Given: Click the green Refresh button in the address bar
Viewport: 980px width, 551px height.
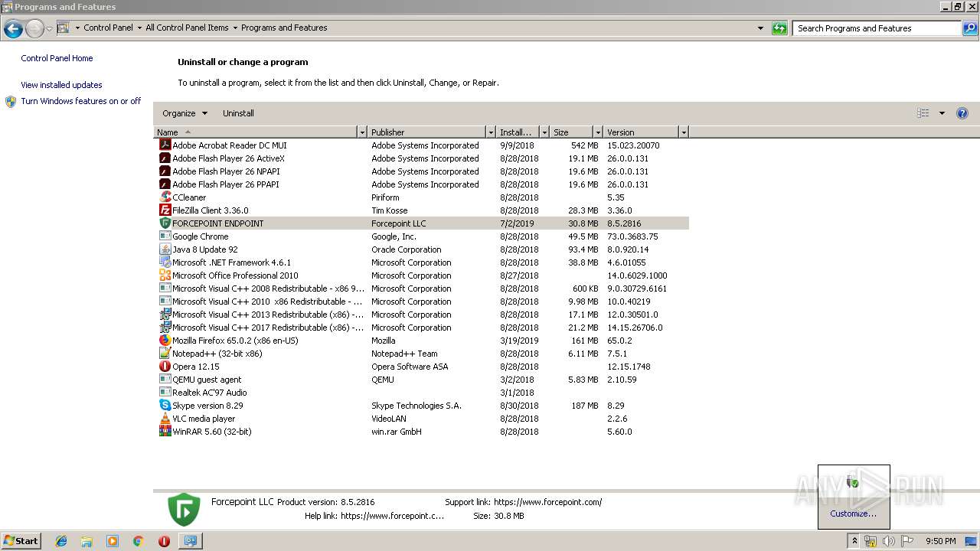Looking at the screenshot, I should point(779,28).
